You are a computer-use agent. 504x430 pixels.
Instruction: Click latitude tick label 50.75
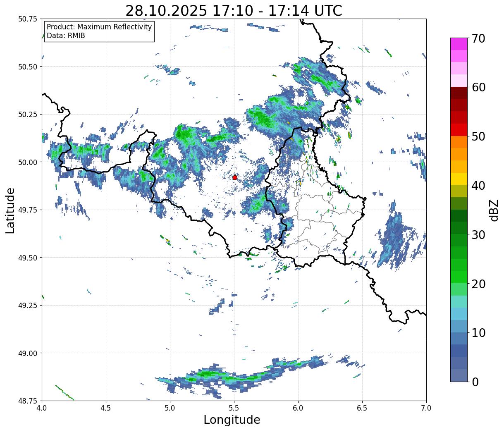click(28, 19)
